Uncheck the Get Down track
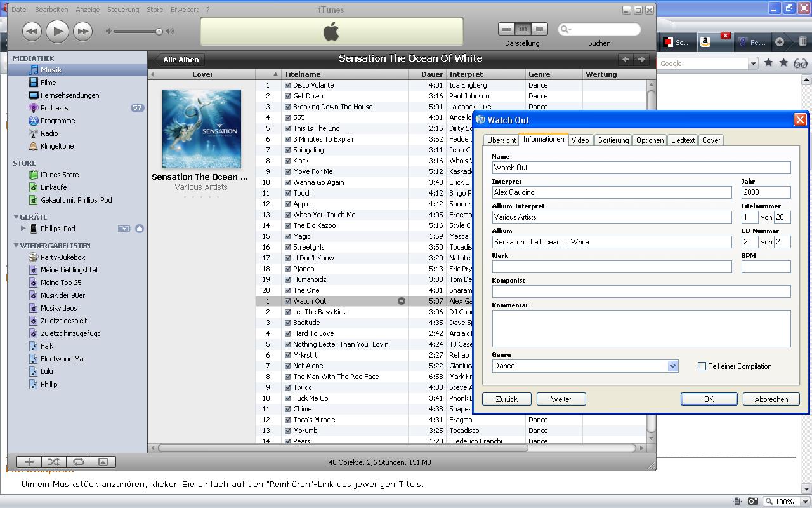The image size is (812, 508). (288, 96)
